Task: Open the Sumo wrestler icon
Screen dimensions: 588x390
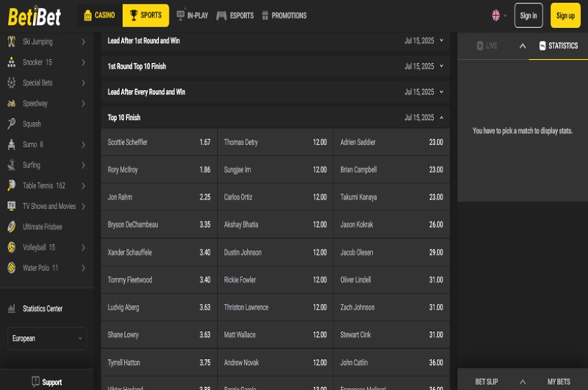Action: coord(11,144)
